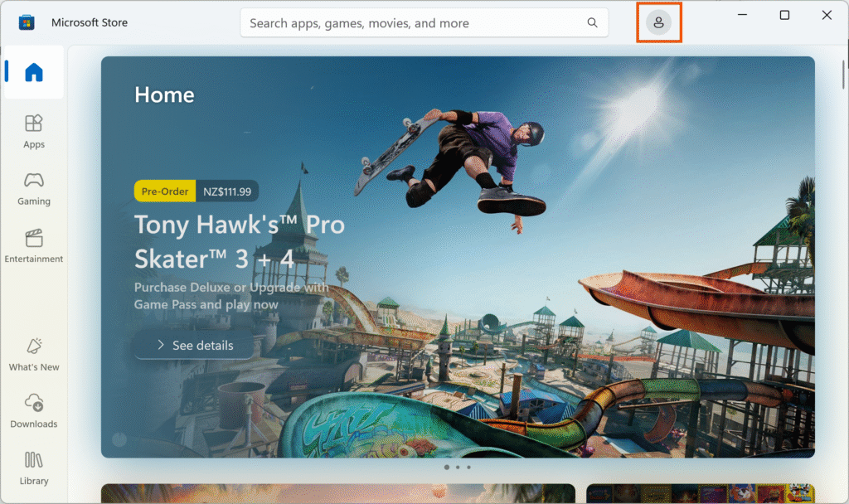Go to the Gaming section
849x504 pixels.
pos(33,189)
